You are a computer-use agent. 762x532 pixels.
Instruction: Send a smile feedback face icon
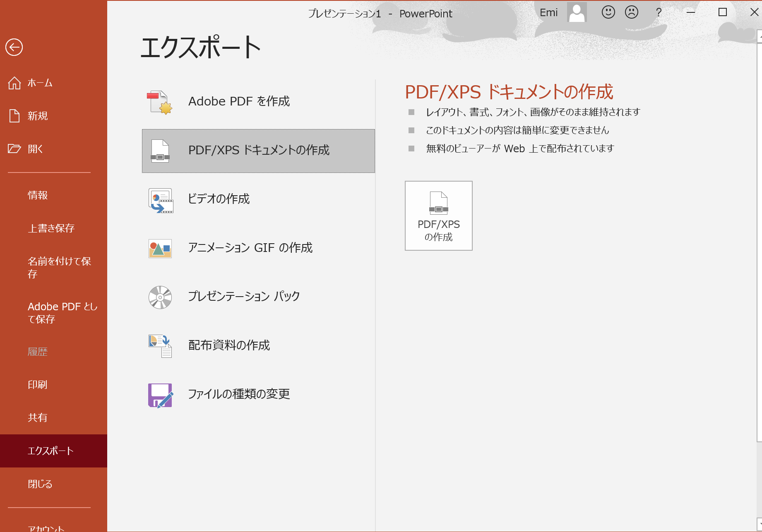pos(608,12)
